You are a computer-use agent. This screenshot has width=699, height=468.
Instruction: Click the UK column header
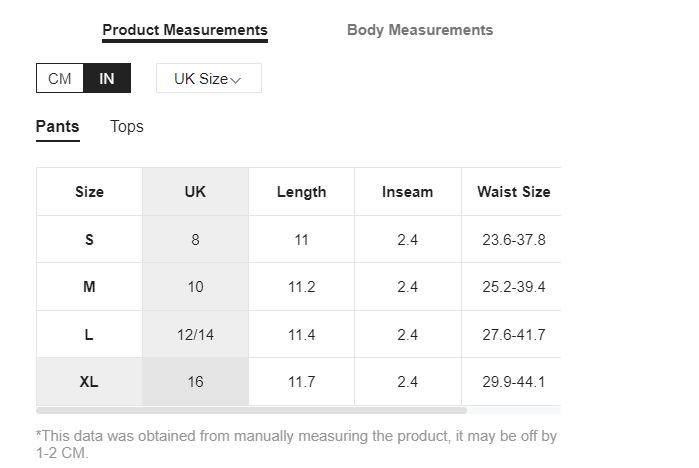[195, 192]
